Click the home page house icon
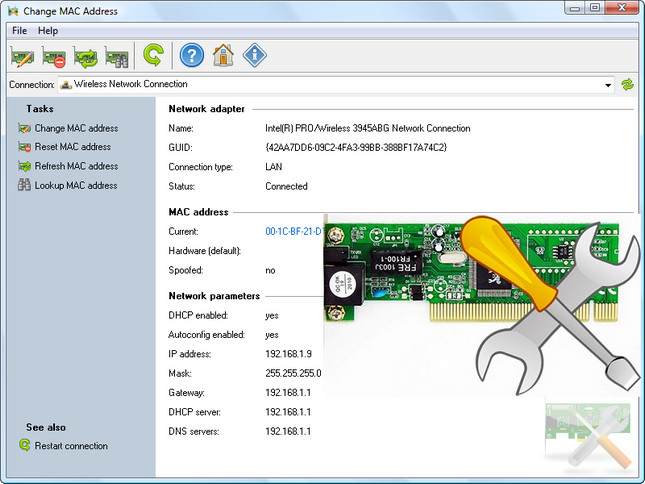645x484 pixels. tap(223, 55)
